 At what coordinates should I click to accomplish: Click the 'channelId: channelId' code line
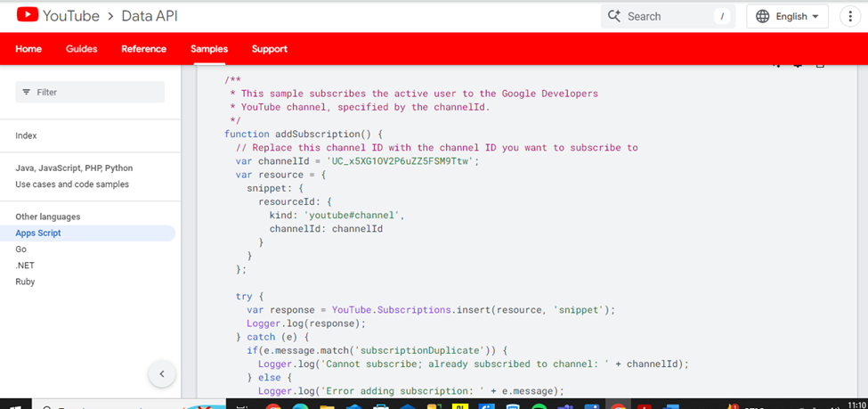click(x=326, y=229)
